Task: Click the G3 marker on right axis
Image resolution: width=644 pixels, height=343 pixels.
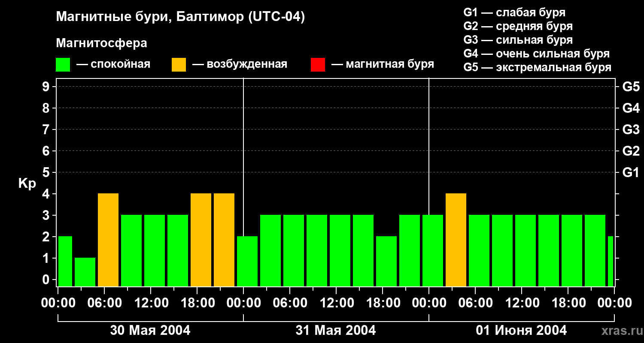Action: [x=631, y=129]
